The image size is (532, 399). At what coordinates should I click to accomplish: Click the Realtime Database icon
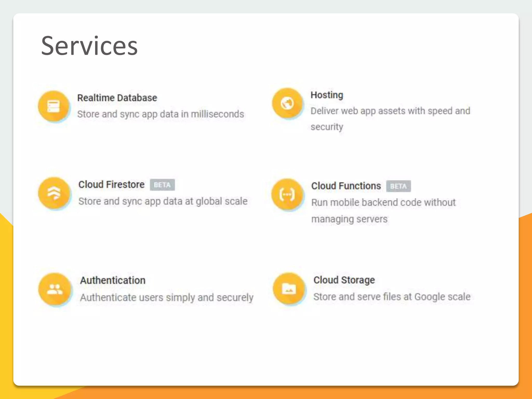[x=54, y=106]
